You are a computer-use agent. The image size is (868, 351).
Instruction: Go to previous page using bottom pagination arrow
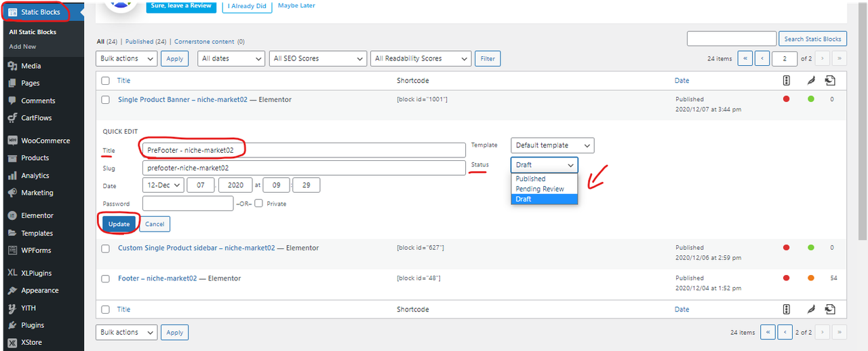785,332
